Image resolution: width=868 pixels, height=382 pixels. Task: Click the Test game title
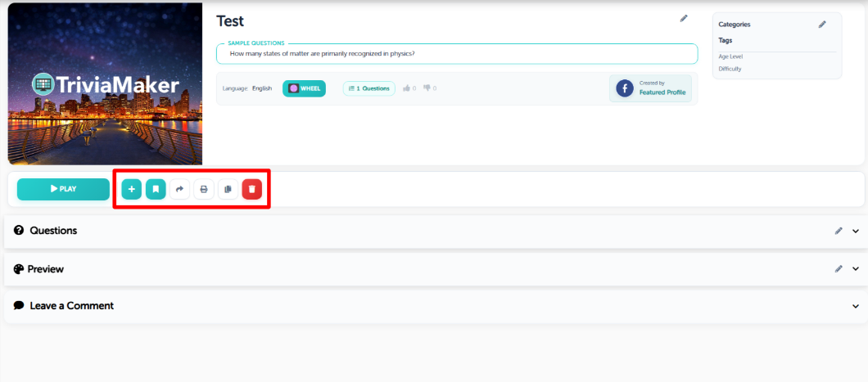pyautogui.click(x=230, y=21)
